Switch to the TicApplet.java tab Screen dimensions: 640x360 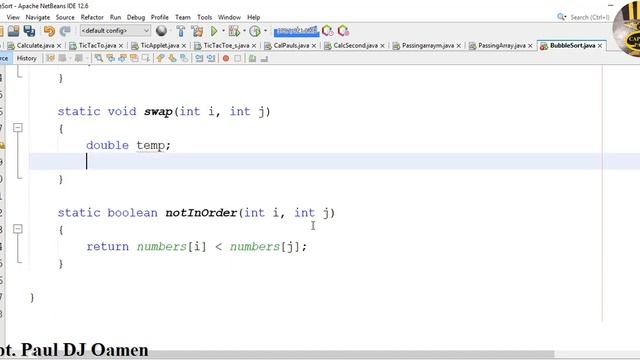coord(159,46)
